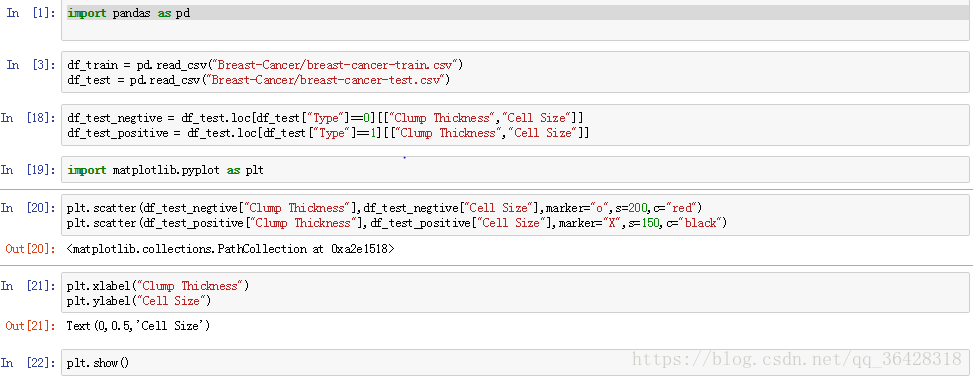The image size is (973, 379).
Task: Click the Text(0,0.5,'Cell Size') output
Action: [138, 326]
